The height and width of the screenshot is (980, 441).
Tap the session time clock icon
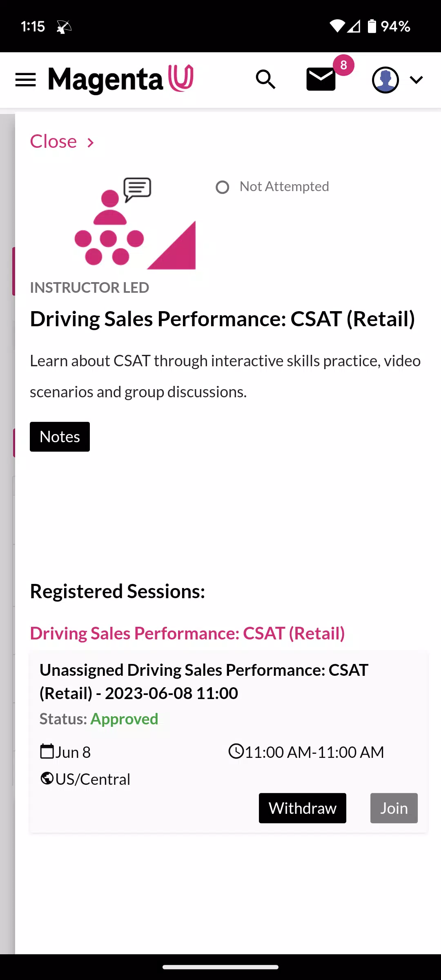pos(236,751)
